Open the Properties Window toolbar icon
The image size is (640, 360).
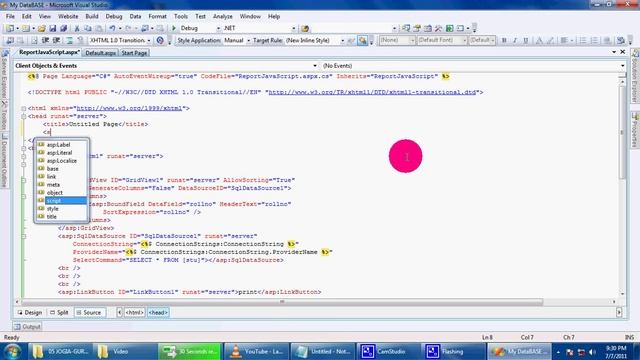[x=417, y=28]
